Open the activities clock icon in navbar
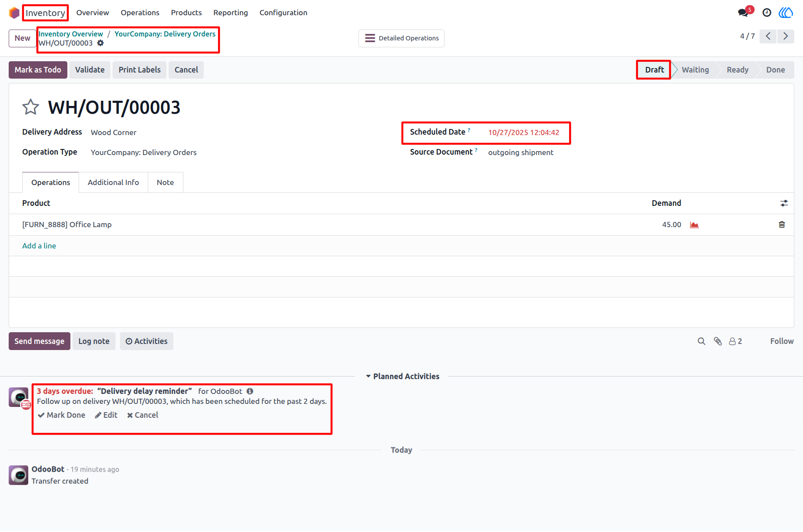Screen dimensions: 803x532 click(767, 13)
